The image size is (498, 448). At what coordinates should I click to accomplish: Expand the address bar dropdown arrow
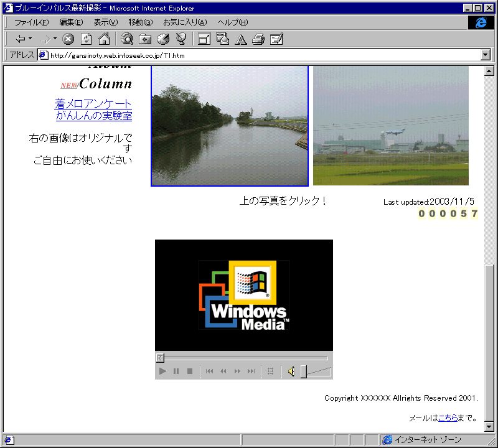click(x=486, y=55)
